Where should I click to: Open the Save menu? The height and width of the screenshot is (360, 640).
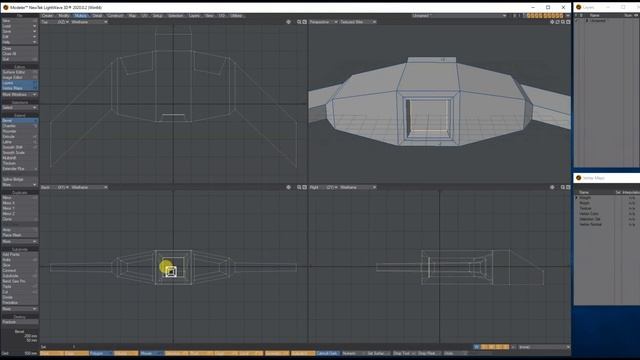coord(19,31)
